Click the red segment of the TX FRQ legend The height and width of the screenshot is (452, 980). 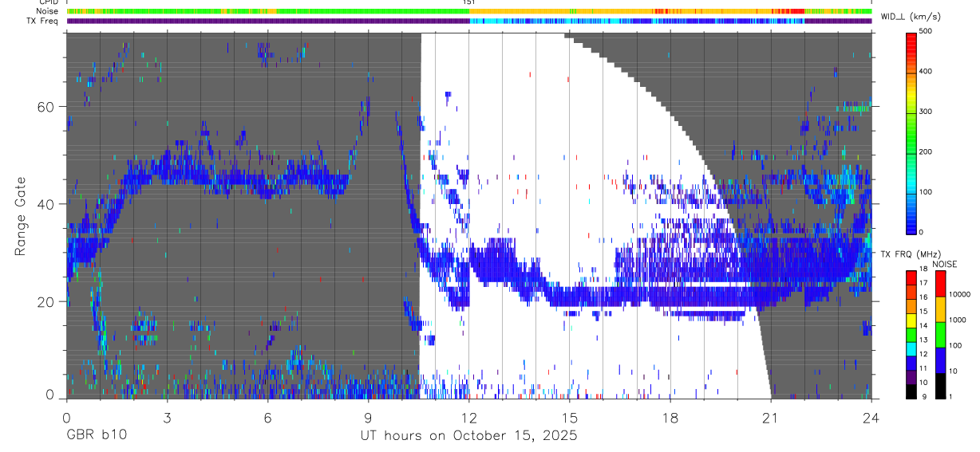click(911, 277)
